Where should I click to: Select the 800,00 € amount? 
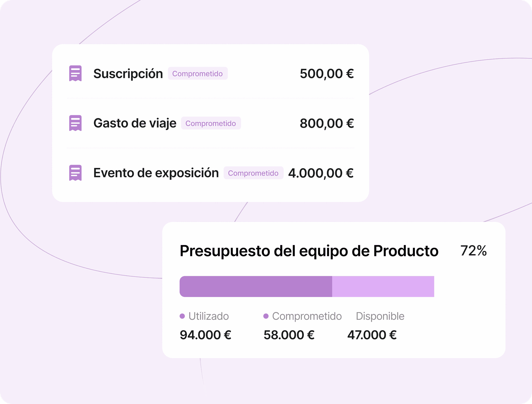327,123
